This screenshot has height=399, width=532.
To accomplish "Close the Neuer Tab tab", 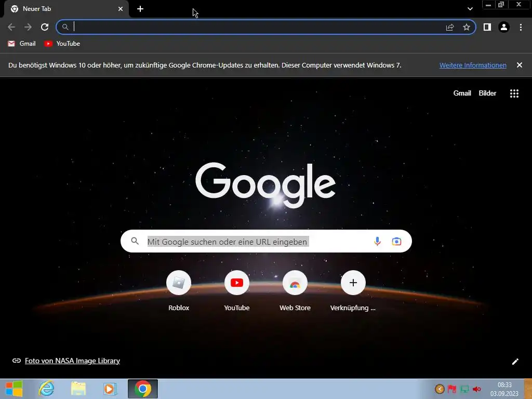I will click(x=121, y=9).
